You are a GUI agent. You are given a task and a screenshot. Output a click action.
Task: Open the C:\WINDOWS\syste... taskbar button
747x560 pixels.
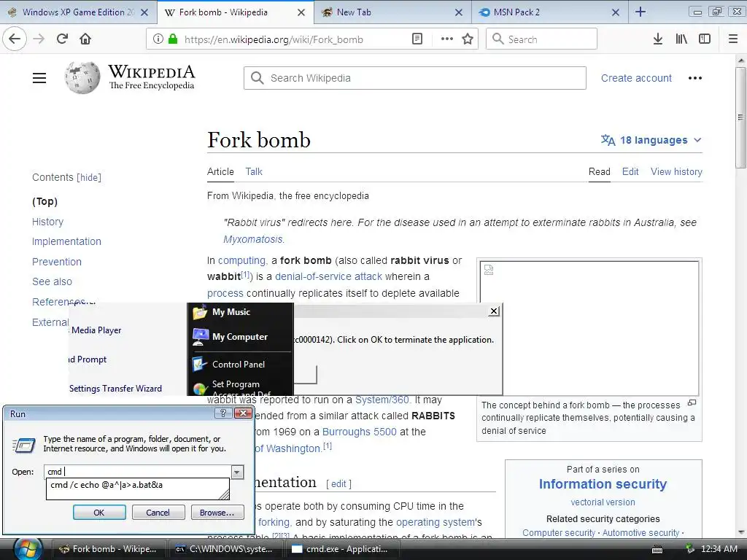click(x=225, y=549)
